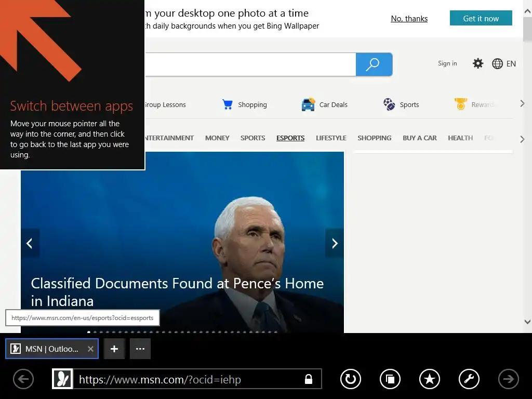This screenshot has width=532, height=399.
Task: Click scrollbar up arrow
Action: [527, 11]
